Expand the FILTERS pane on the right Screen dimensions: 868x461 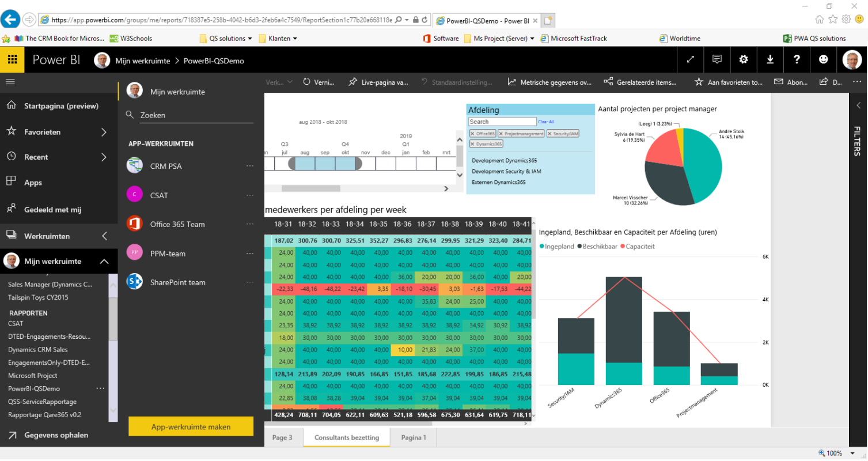[859, 105]
